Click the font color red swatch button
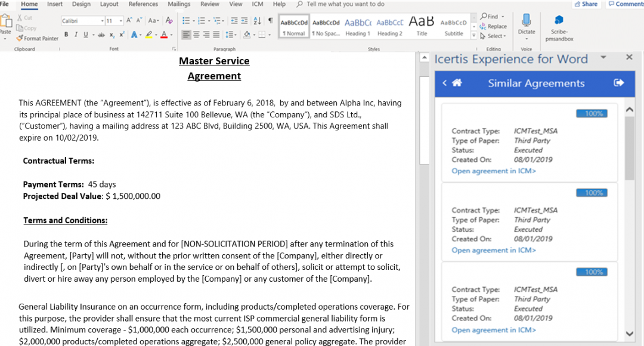This screenshot has width=644, height=346. (163, 35)
